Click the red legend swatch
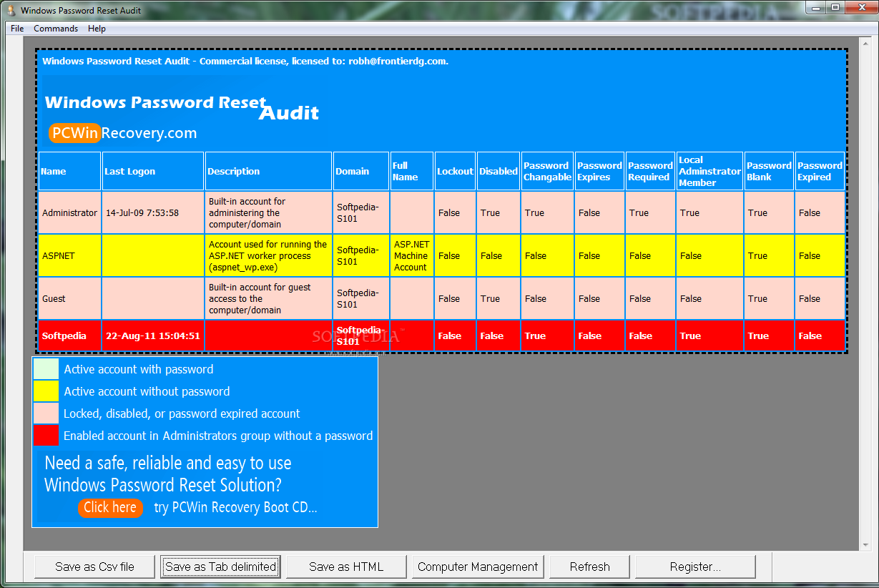This screenshot has height=588, width=879. point(46,436)
